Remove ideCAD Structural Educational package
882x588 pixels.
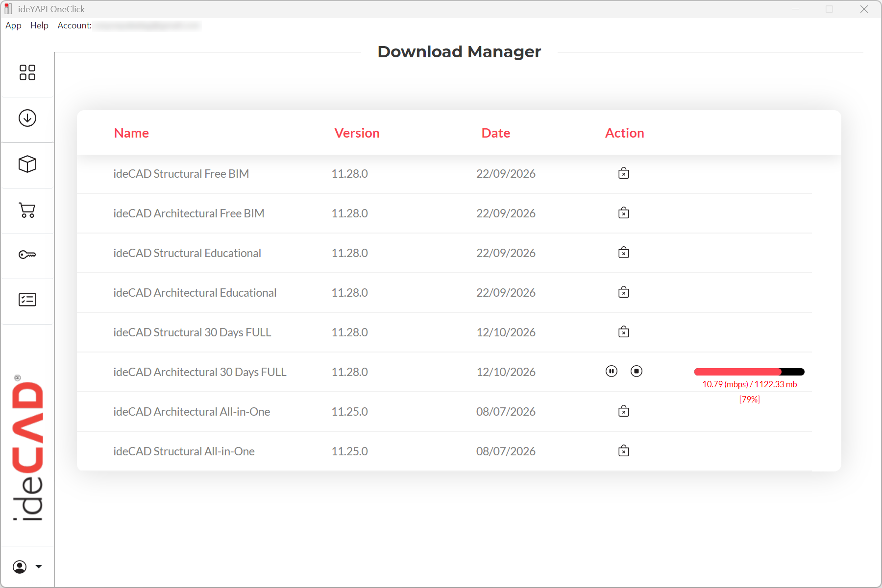coord(624,253)
